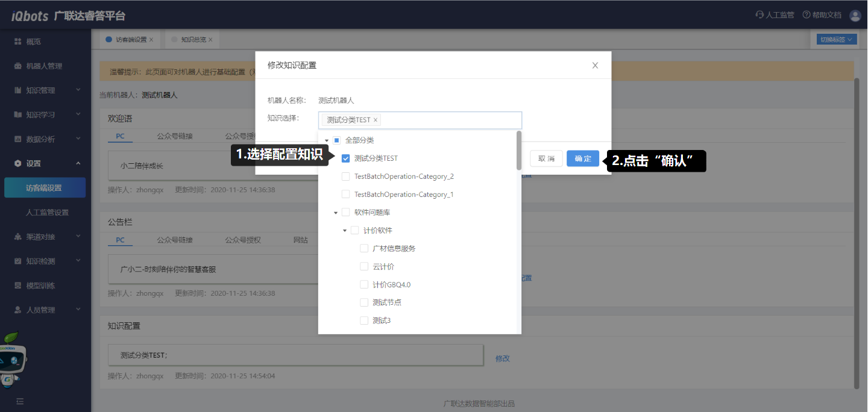Image resolution: width=868 pixels, height=412 pixels.
Task: Uncheck the 测试分类TEST checkbox
Action: 345,158
